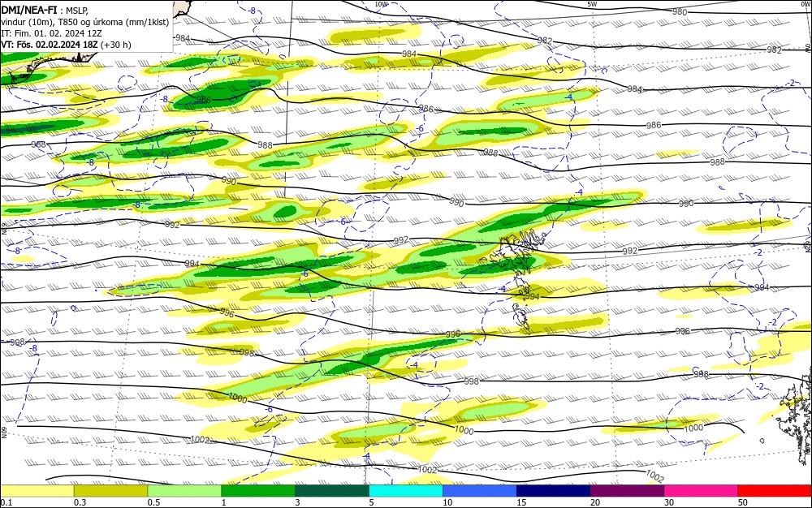Choose the navy 15–20 legend swatch
Screen dimensions: 812x508
coord(553,491)
